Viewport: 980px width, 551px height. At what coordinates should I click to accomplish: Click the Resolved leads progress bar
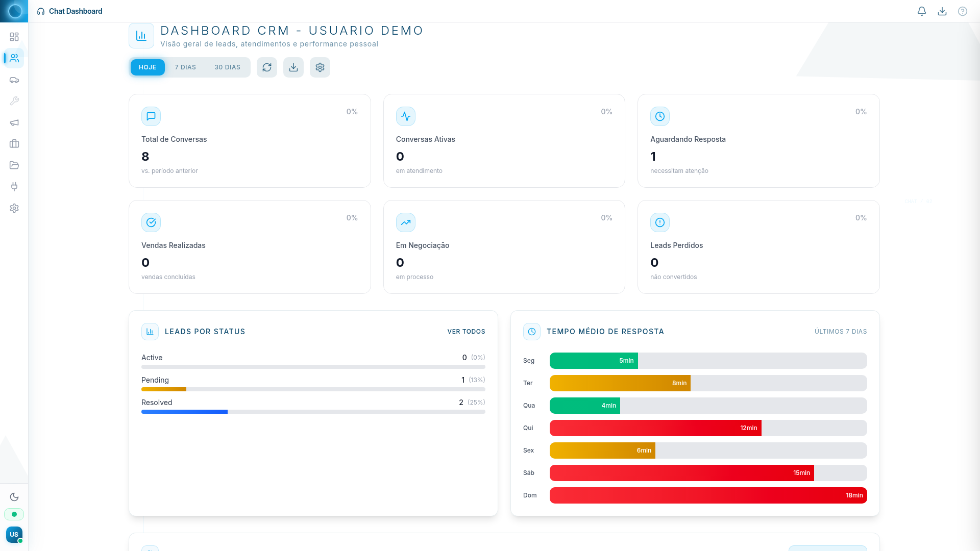tap(313, 412)
